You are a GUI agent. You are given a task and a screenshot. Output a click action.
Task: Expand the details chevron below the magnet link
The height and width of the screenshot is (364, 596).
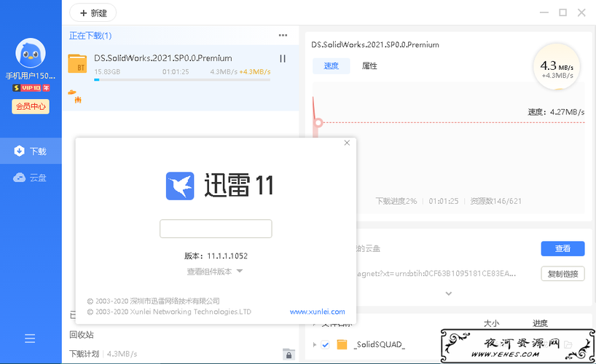point(449,293)
